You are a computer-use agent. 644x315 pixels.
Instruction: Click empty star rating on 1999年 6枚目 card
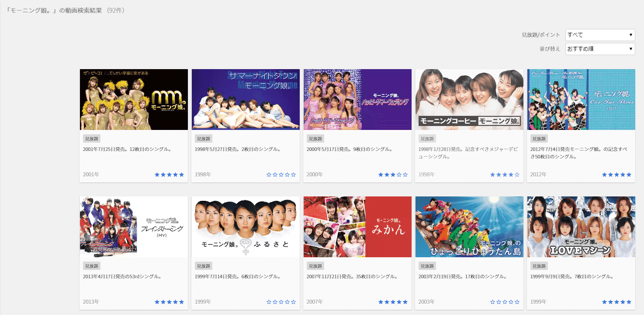[x=281, y=302]
